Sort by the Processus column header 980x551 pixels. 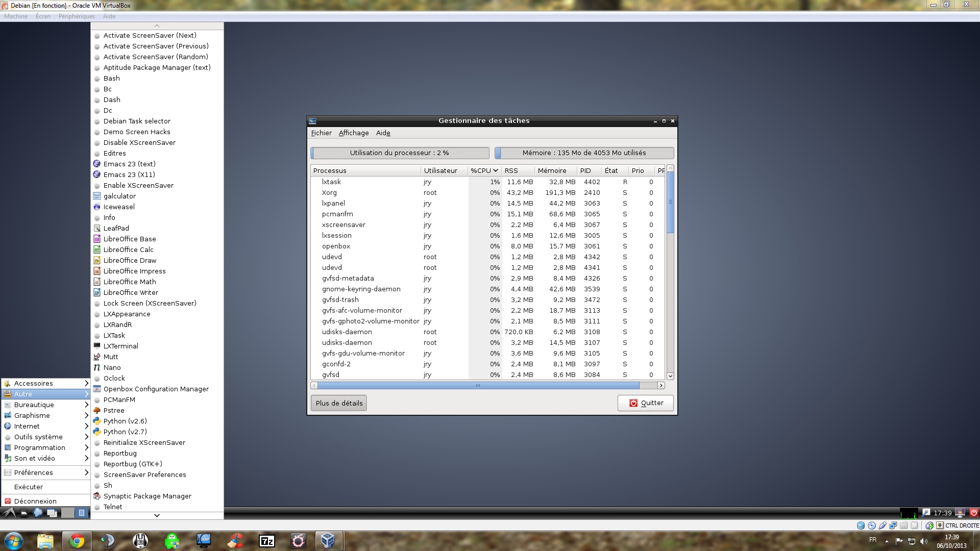coord(365,170)
